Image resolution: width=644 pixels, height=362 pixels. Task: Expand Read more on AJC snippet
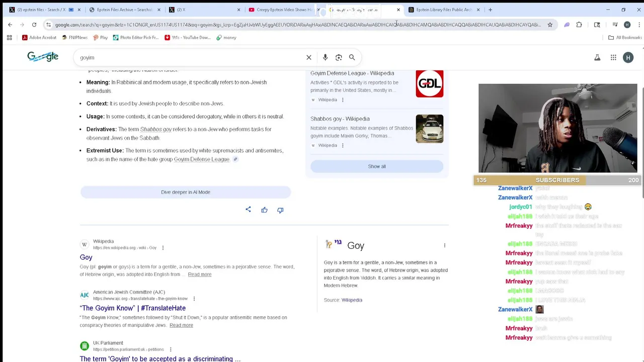(x=181, y=325)
